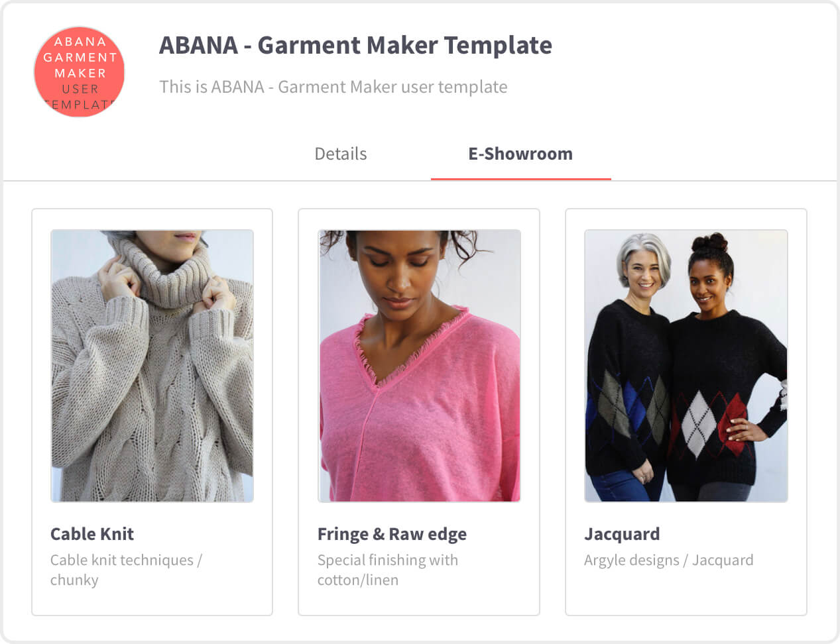Switch to the Details tab
The width and height of the screenshot is (840, 644).
[x=340, y=154]
